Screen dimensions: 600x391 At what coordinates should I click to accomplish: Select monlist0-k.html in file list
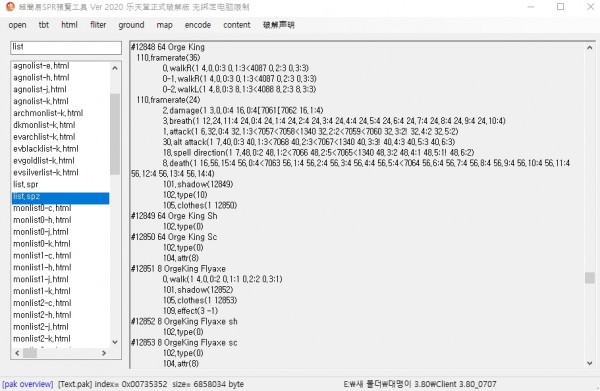(x=42, y=244)
